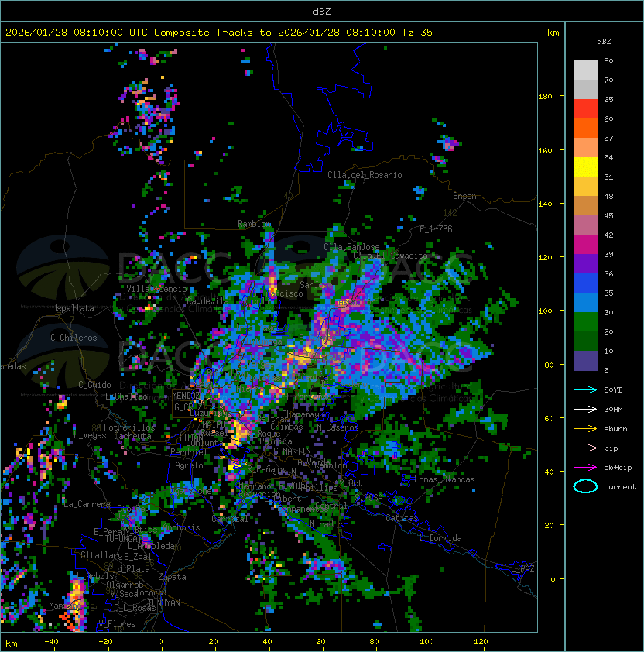Click the 'Capdevila' map label

point(207,301)
